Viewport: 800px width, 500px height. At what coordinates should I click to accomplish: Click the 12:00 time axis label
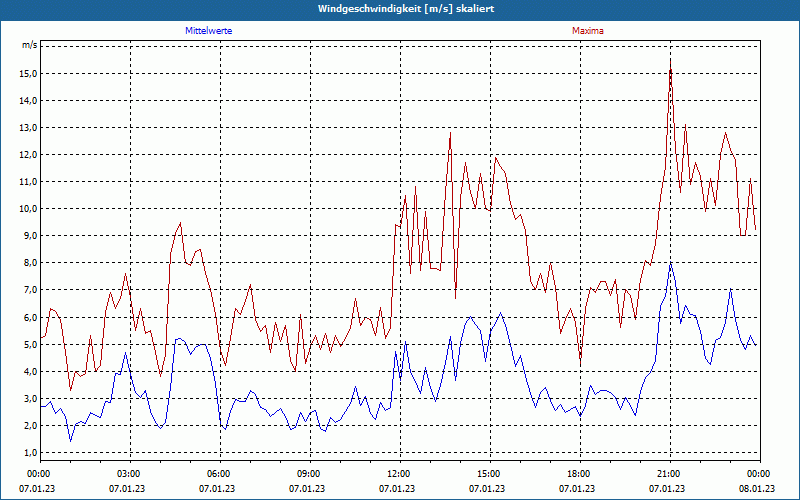(397, 474)
